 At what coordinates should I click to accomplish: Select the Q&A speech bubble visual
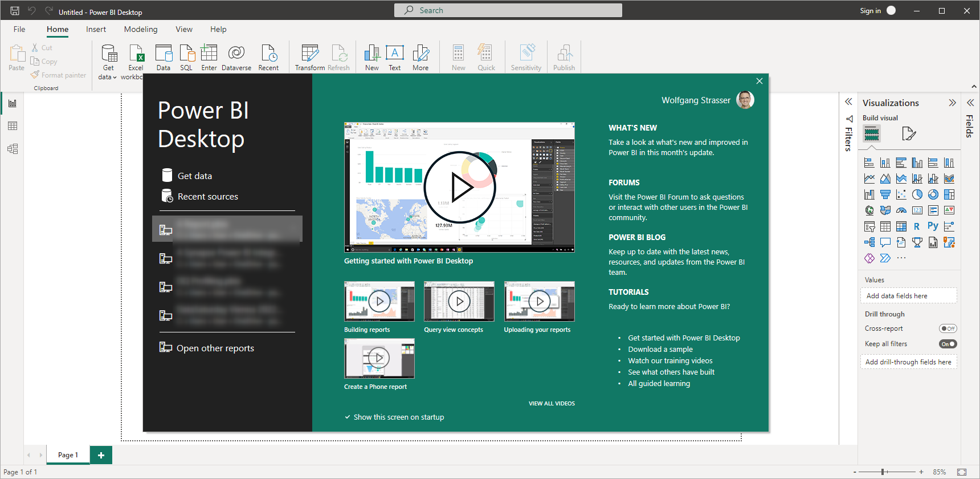coord(885,243)
